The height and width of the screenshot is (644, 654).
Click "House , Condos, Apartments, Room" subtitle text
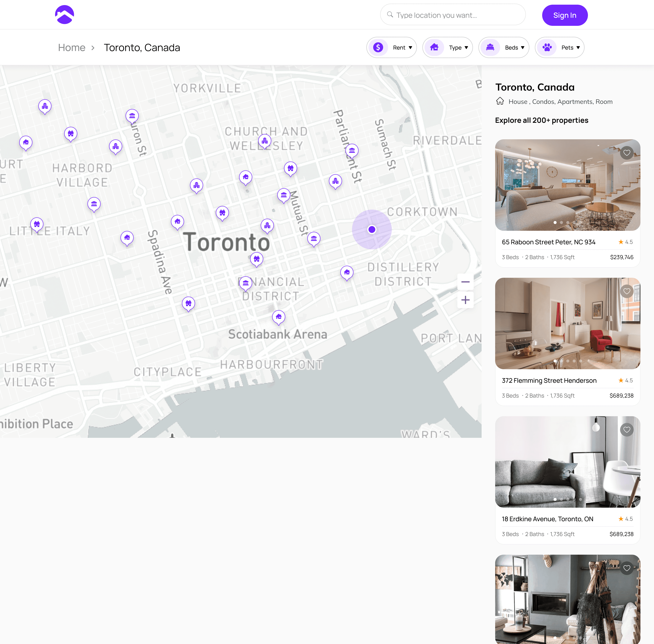560,102
